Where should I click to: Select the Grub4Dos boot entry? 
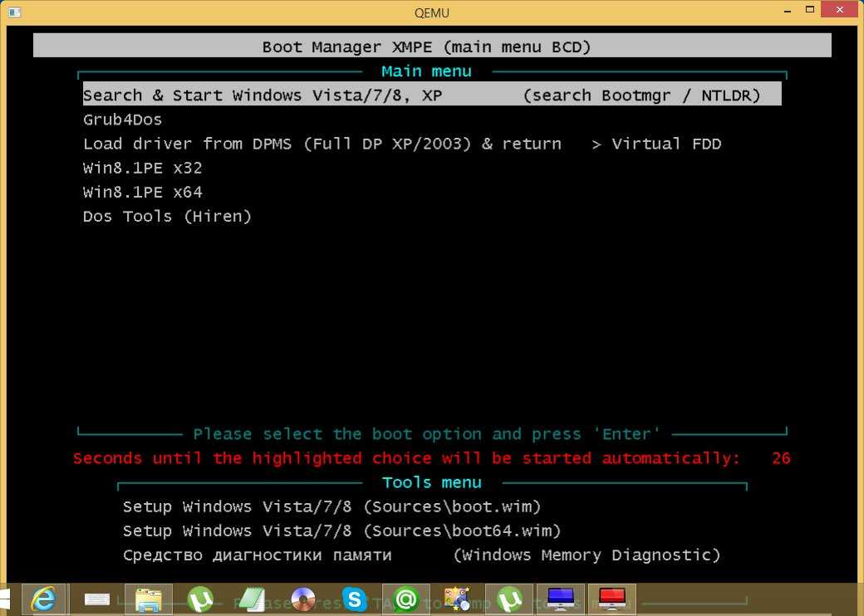[x=122, y=120]
